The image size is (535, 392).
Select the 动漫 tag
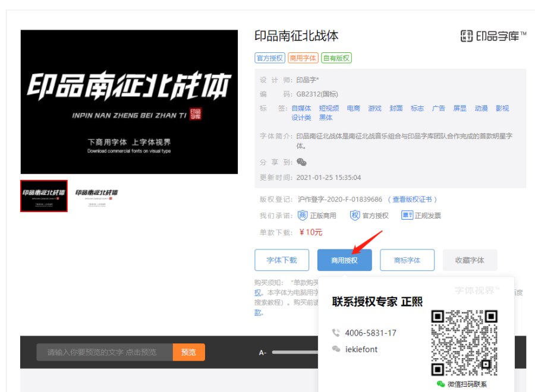(481, 109)
